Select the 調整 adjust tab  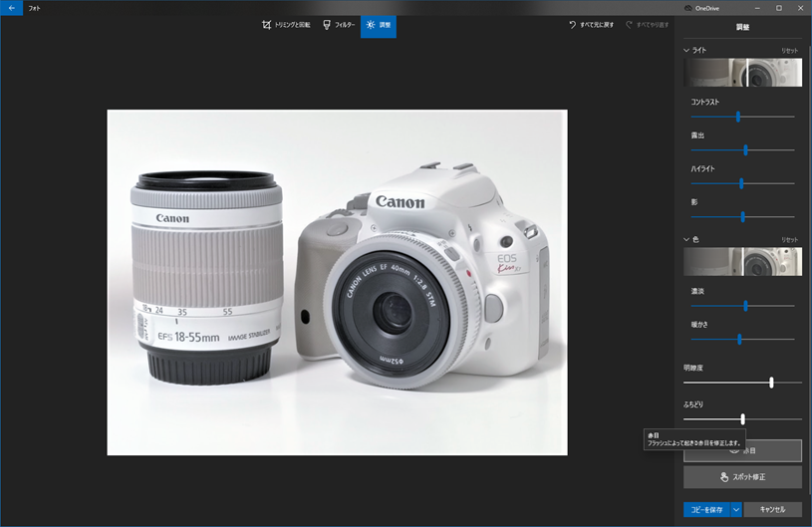[x=379, y=25]
